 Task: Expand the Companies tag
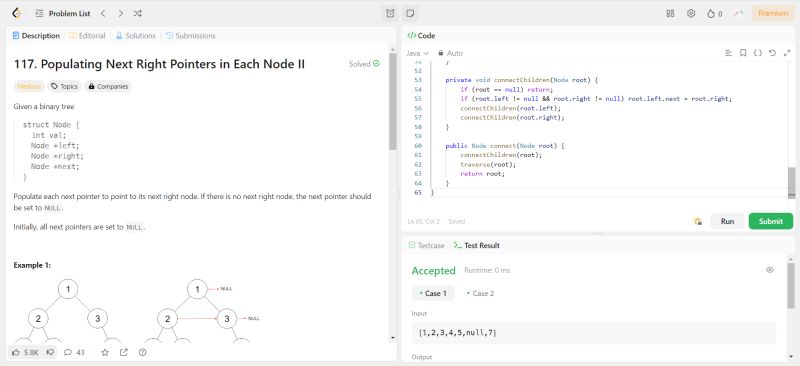tap(108, 87)
